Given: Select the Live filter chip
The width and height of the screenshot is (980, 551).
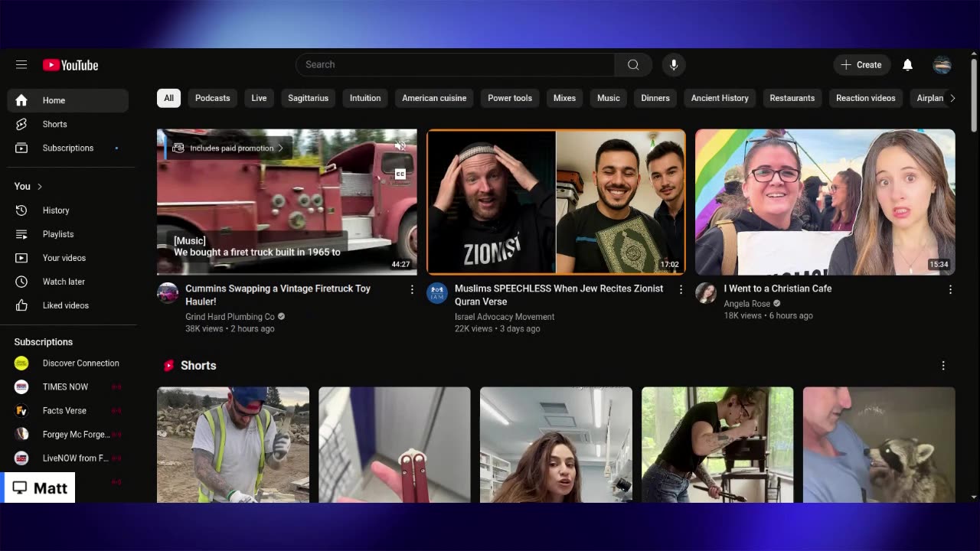Looking at the screenshot, I should click(259, 98).
